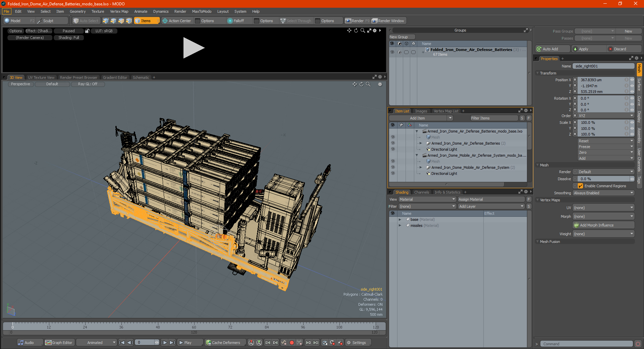
Task: Go to first frame
Action: [x=122, y=343]
